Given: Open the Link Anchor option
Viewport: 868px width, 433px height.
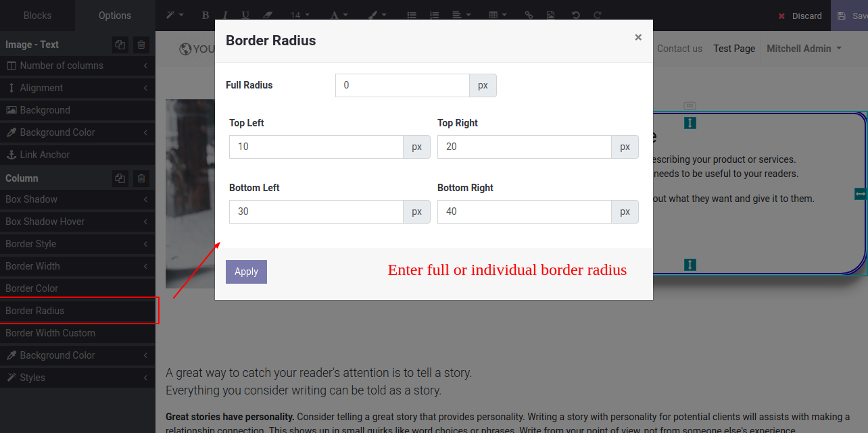Looking at the screenshot, I should click(x=78, y=155).
